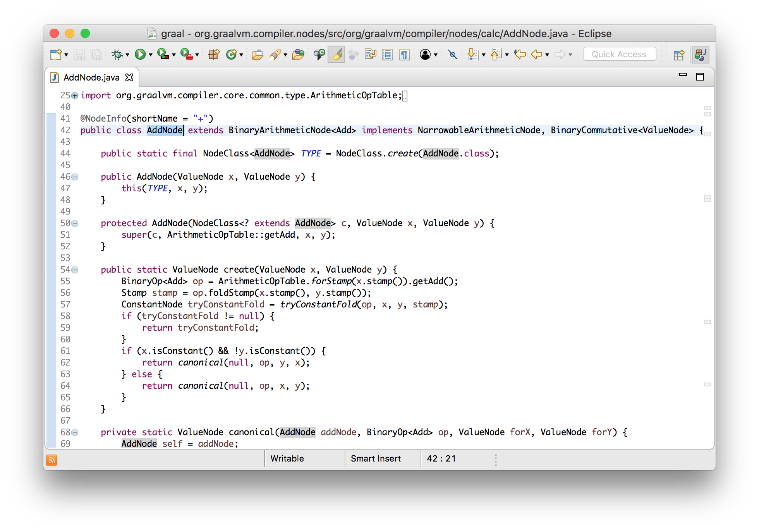The height and width of the screenshot is (532, 759).
Task: Toggle Block Selection Mode button
Action: coord(387,54)
